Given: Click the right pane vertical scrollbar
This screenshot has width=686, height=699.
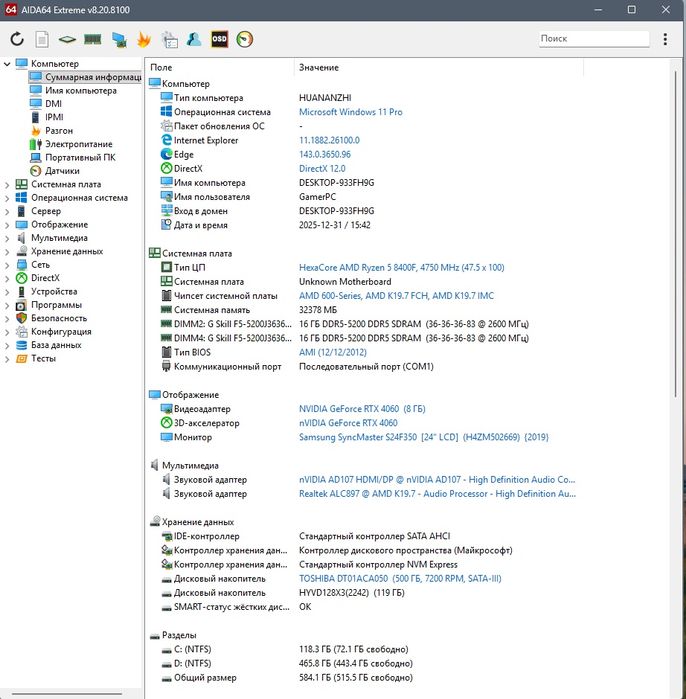Looking at the screenshot, I should (677, 232).
